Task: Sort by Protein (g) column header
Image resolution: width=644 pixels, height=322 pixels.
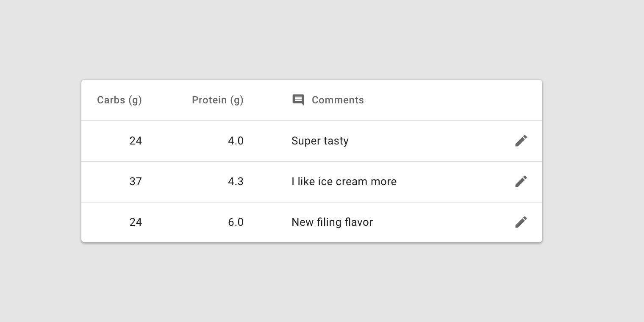Action: (x=218, y=100)
